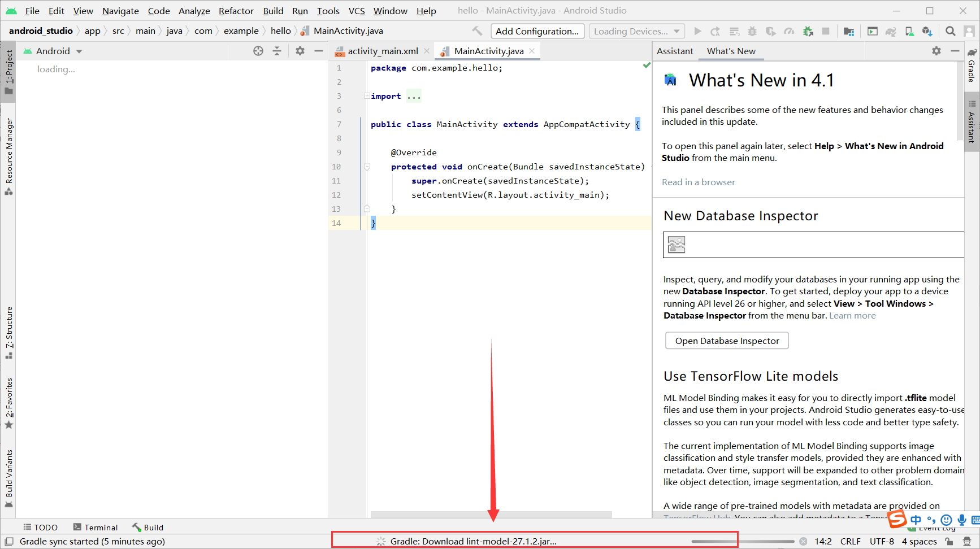Open the 4 spaces indent selector
Image resolution: width=980 pixels, height=549 pixels.
(919, 541)
